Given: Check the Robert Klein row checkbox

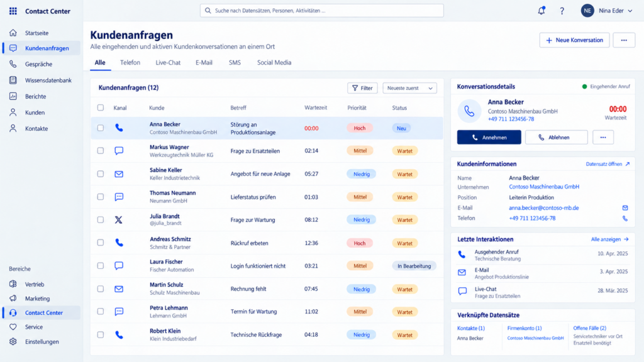Looking at the screenshot, I should [x=100, y=335].
